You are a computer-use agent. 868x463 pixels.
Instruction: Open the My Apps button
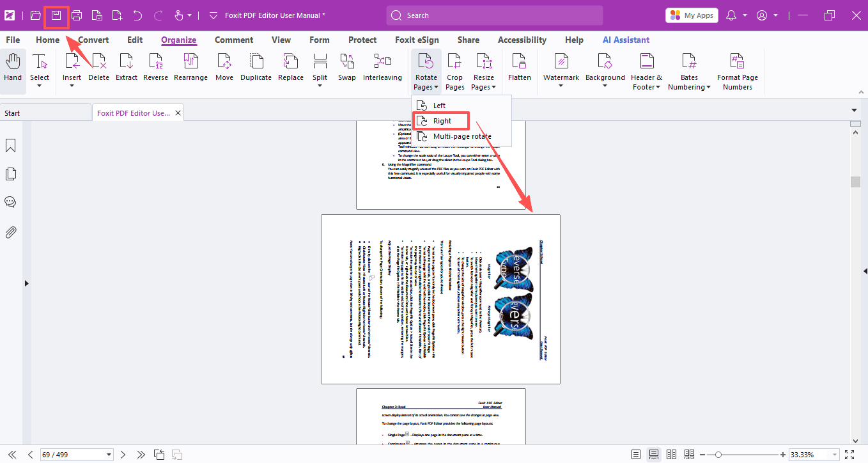click(x=692, y=15)
